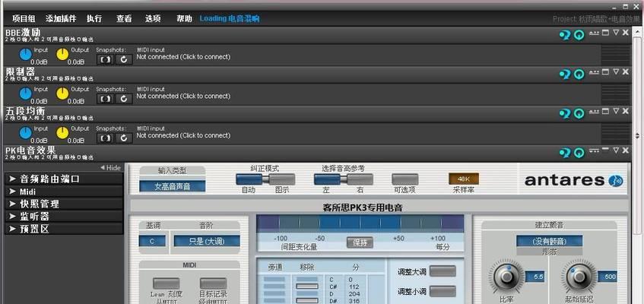The width and height of the screenshot is (644, 304).
Task: Expand the 预置区 section
Action: (64, 229)
